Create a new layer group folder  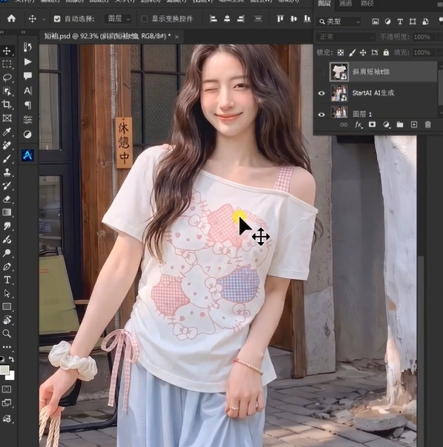400,125
